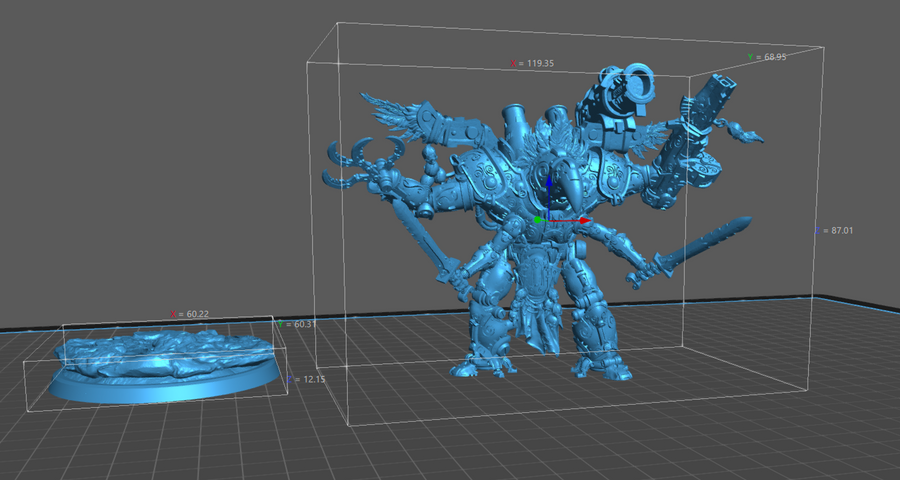
Task: Click the Y = 60.31 dimension label
Action: 298,324
